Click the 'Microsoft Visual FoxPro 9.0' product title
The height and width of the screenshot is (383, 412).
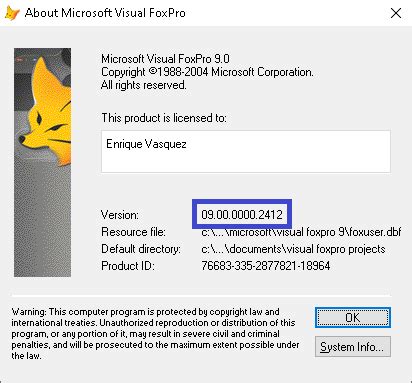[x=165, y=59]
